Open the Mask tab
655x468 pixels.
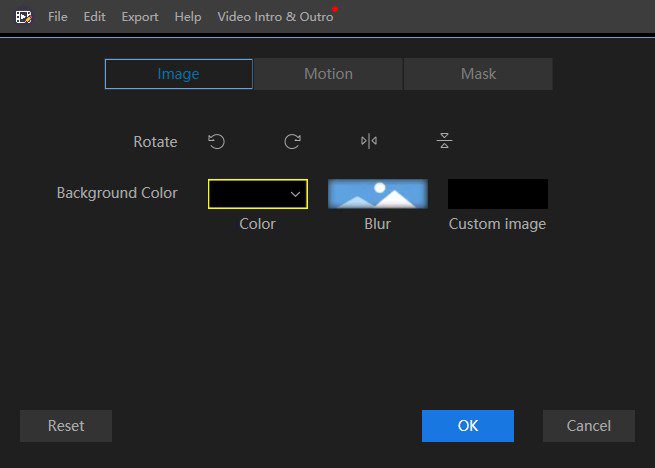(x=478, y=74)
